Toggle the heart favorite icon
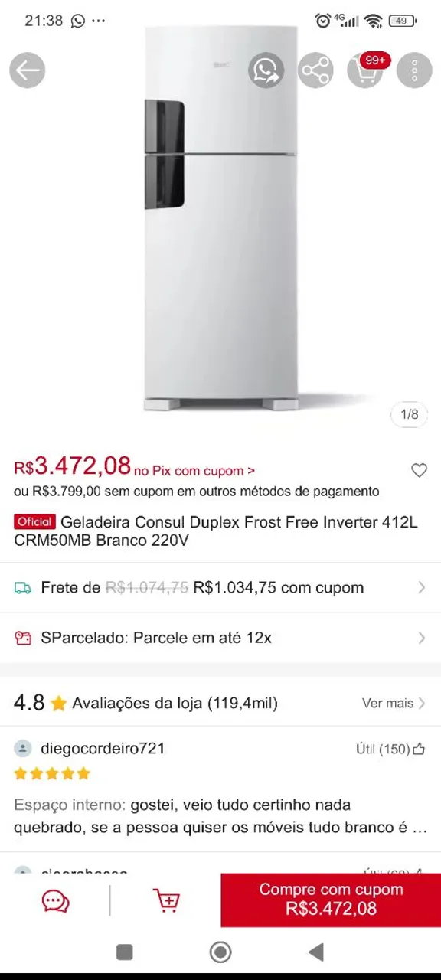The height and width of the screenshot is (980, 441). [x=419, y=471]
